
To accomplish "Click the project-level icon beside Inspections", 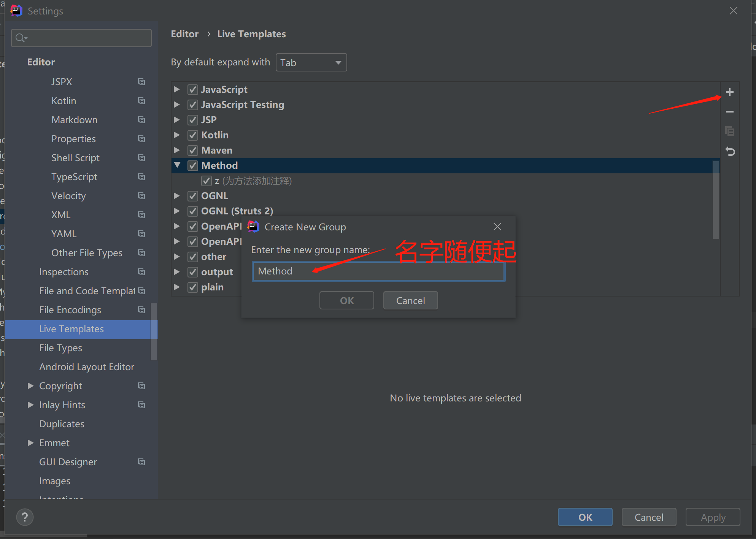I will (141, 272).
